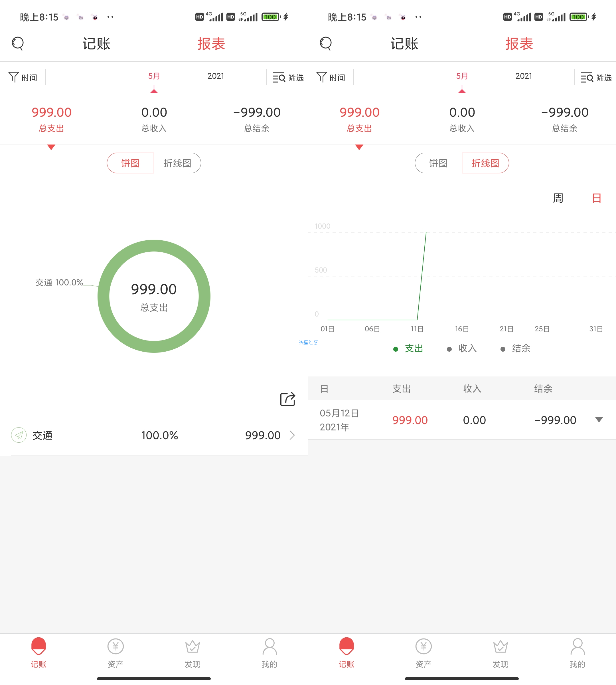Open 交通 category detail chevron
The width and height of the screenshot is (616, 685).
click(x=292, y=435)
